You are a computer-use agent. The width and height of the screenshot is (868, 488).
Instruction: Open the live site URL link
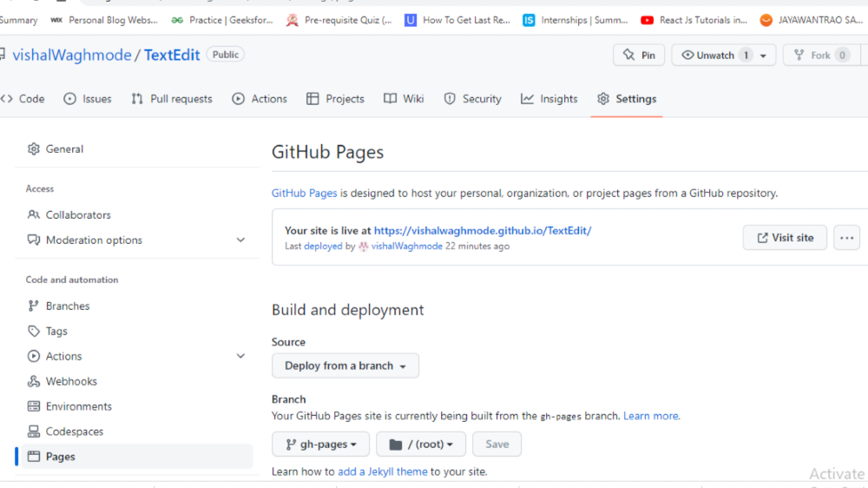[x=483, y=231]
